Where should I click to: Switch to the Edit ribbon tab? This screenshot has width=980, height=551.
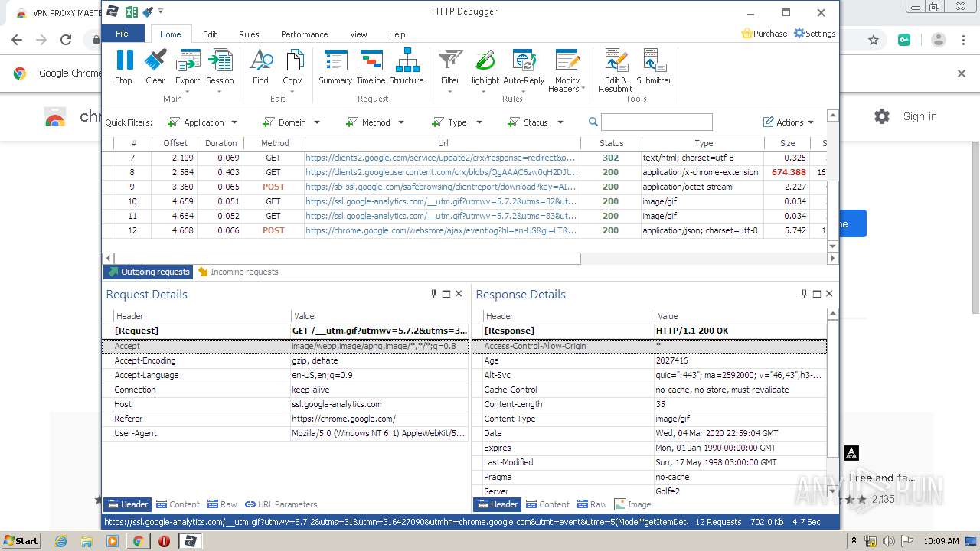tap(210, 34)
